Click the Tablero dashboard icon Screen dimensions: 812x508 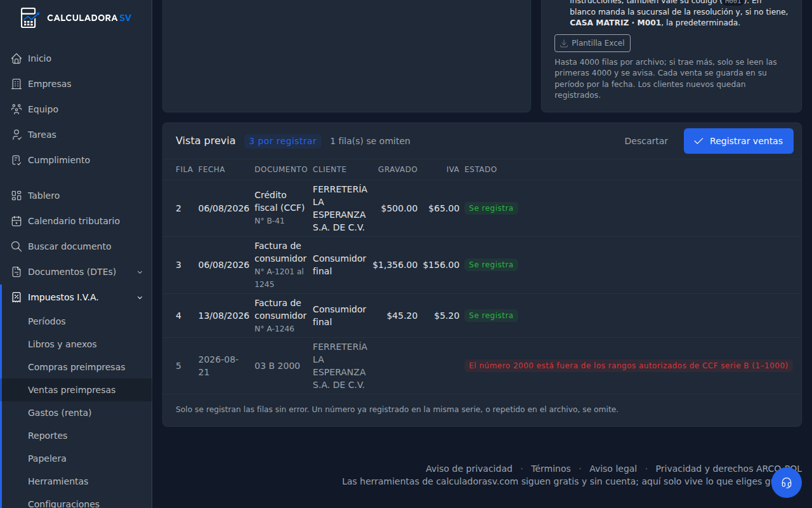coord(16,196)
